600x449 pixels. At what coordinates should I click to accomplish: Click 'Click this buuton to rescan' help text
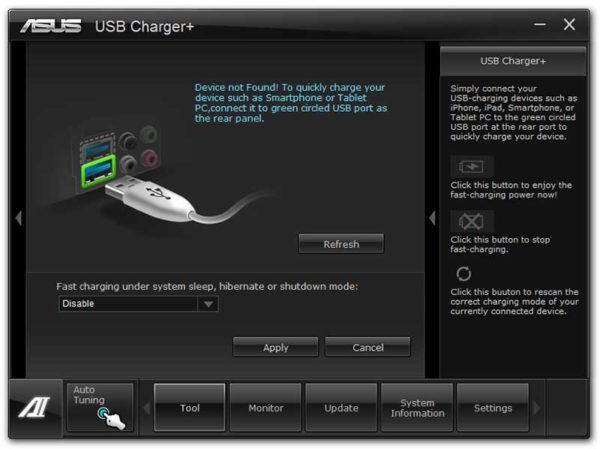click(514, 301)
